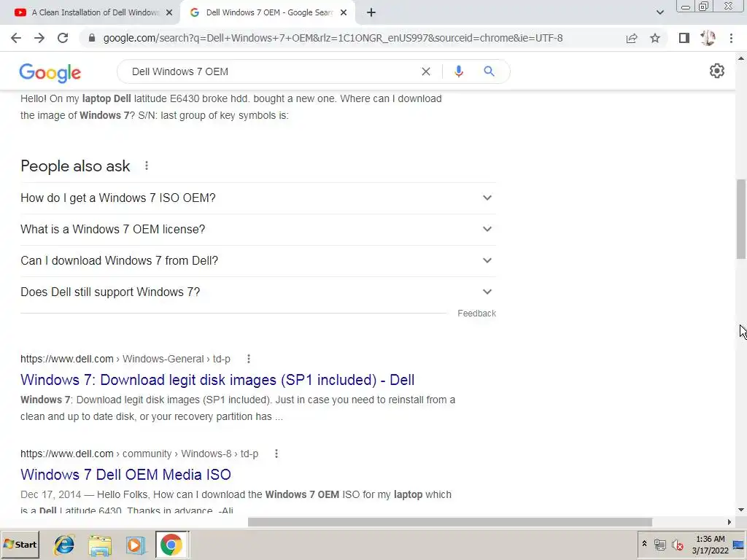Submit search with magnifier icon
This screenshot has height=560, width=747.
489,71
